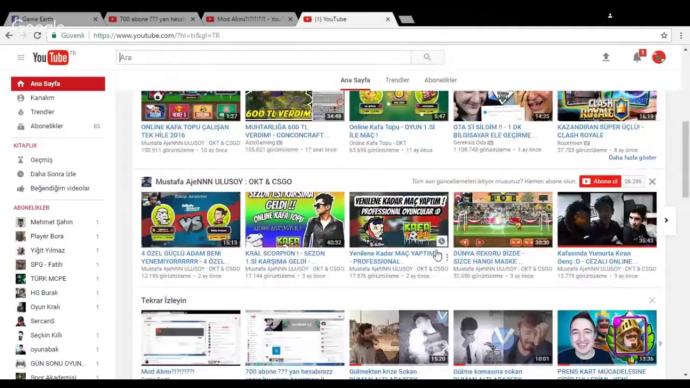Open a new browser tab

click(407, 19)
